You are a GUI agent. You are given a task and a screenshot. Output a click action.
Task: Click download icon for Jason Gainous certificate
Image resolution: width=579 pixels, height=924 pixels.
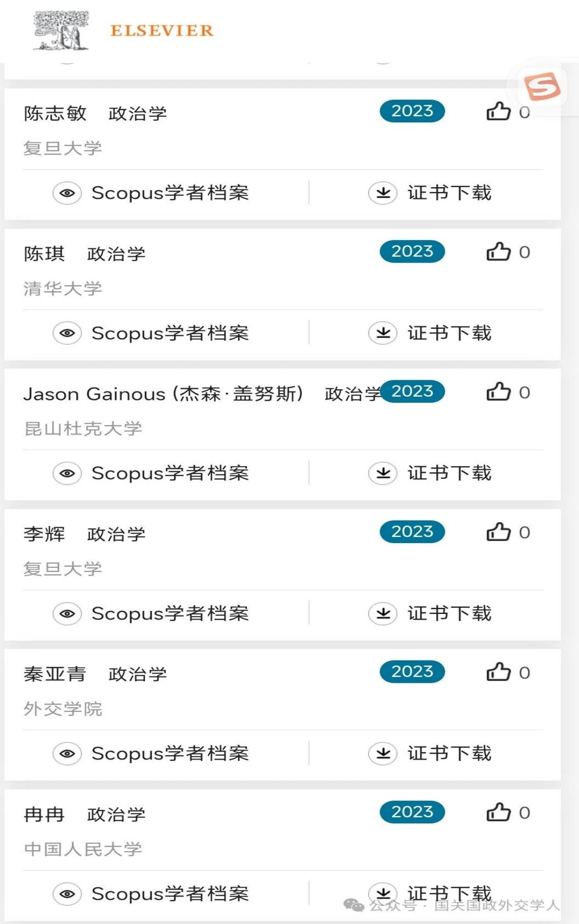click(x=383, y=473)
